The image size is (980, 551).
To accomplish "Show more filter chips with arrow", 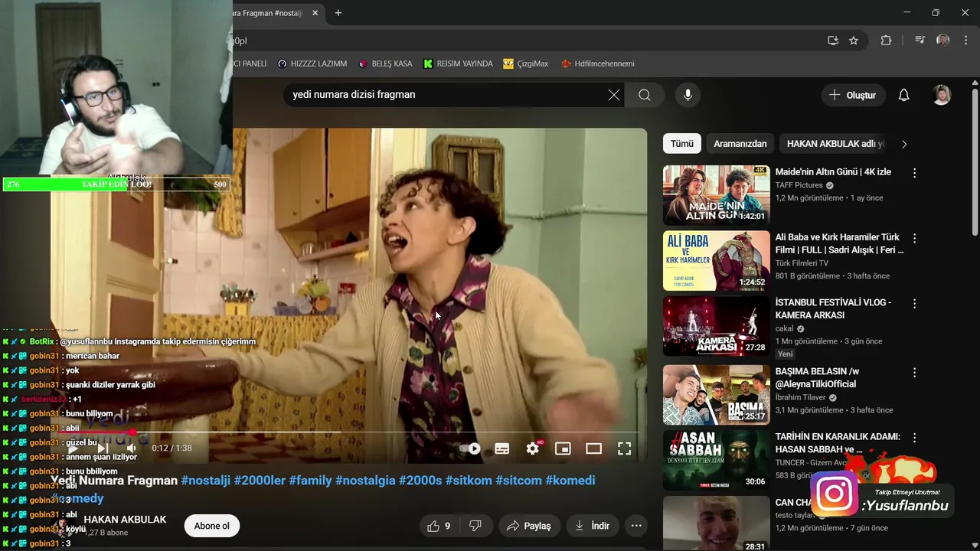I will tap(904, 144).
